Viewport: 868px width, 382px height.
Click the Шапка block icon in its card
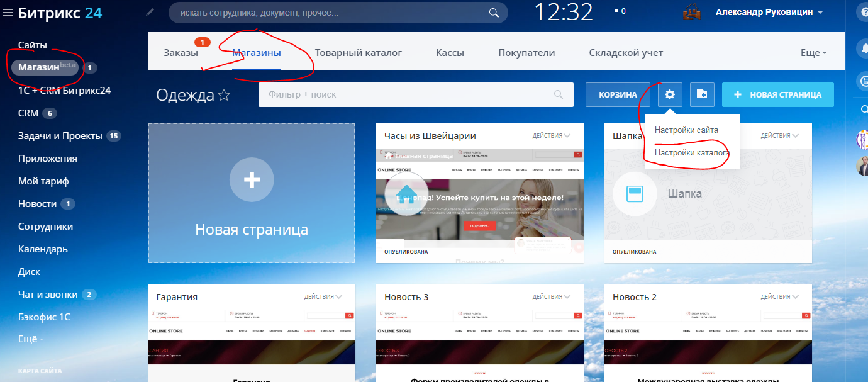[x=634, y=194]
